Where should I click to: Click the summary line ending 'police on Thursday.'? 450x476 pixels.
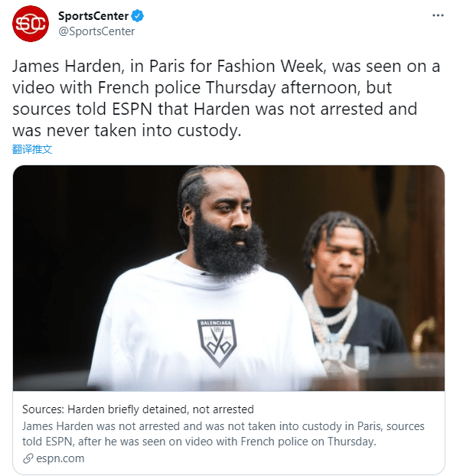click(199, 442)
